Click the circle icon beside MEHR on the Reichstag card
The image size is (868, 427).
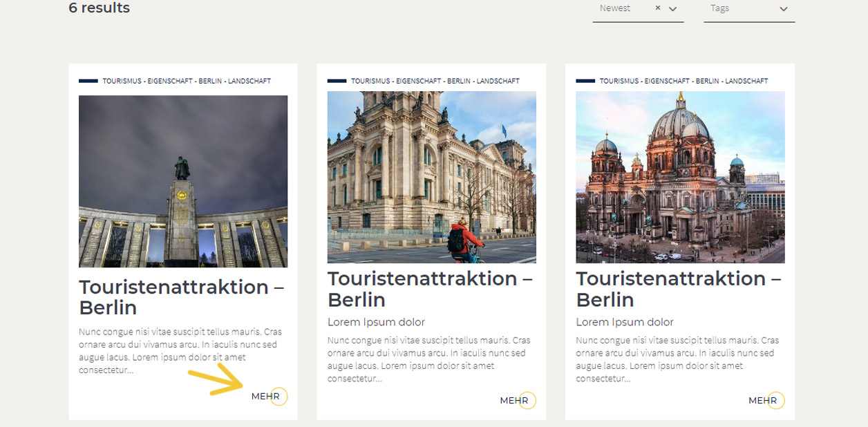[527, 400]
